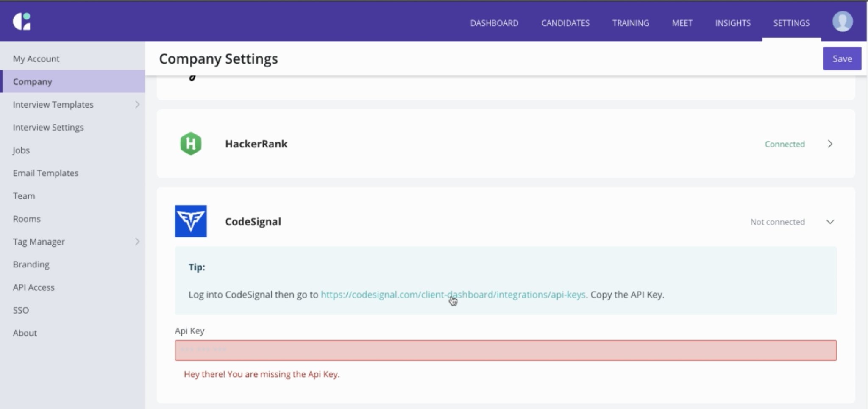Open the Dashboard tab
The height and width of the screenshot is (409, 868).
pos(494,23)
